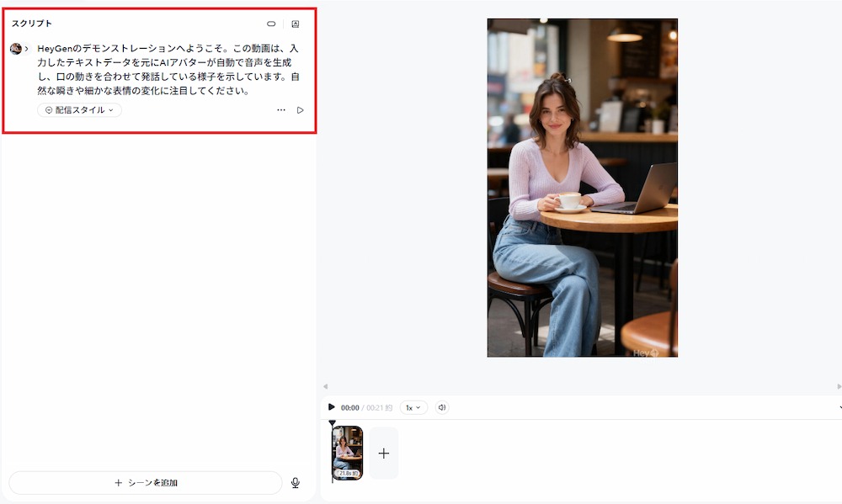Click the left scroll arrow under the preview
842x504 pixels.
tap(325, 386)
